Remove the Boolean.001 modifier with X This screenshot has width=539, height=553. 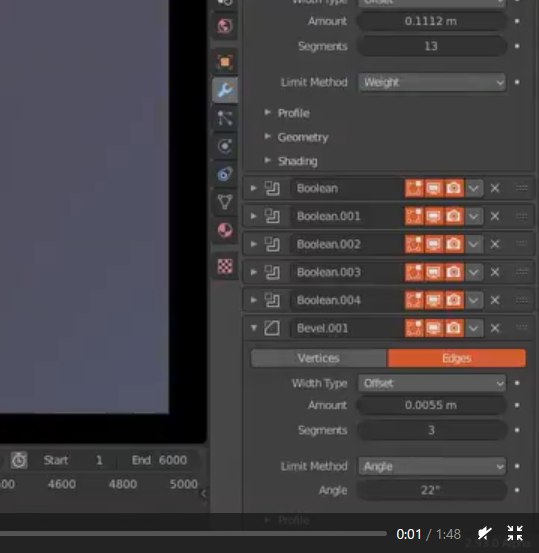[495, 216]
